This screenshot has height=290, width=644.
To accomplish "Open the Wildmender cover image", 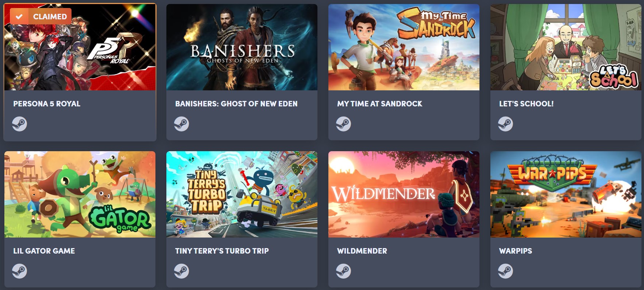I will pos(404,195).
